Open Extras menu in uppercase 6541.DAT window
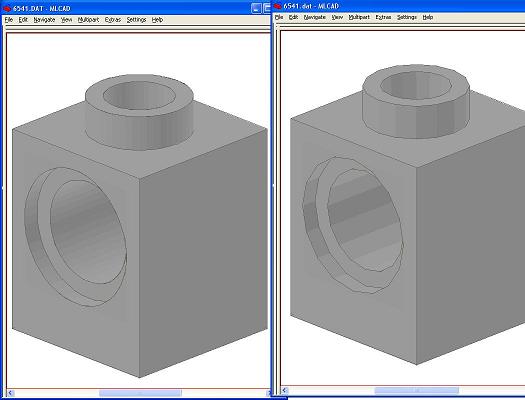Screen dimensions: 525x400 113,20
